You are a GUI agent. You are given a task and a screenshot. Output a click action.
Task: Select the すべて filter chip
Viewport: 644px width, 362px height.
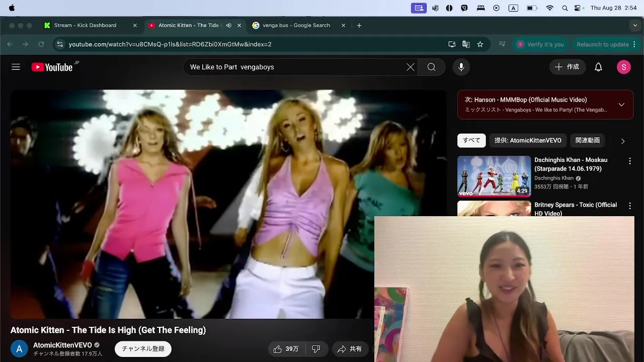tap(471, 140)
